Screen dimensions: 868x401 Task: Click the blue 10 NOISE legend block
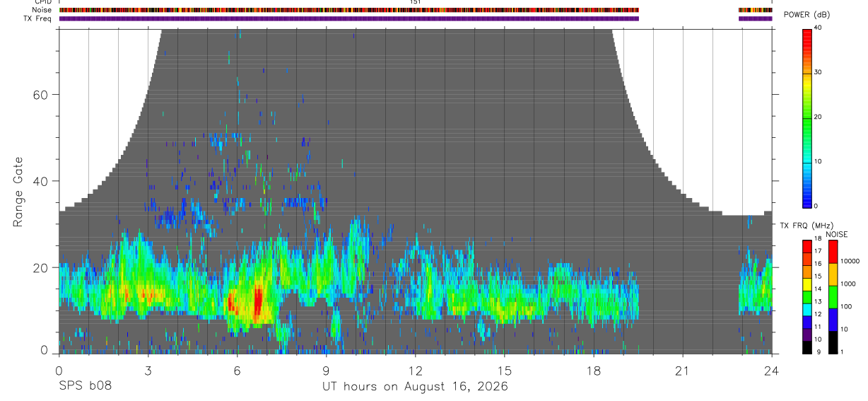tap(833, 320)
